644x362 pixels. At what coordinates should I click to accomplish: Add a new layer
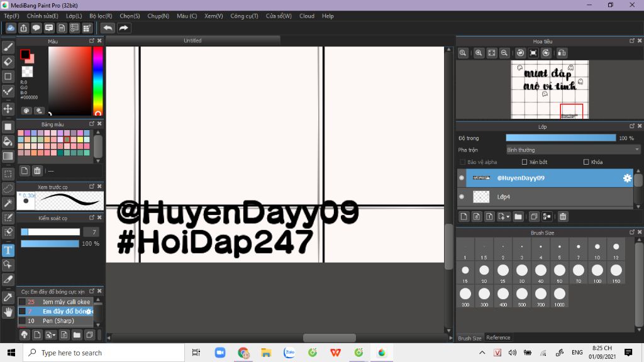tap(464, 216)
